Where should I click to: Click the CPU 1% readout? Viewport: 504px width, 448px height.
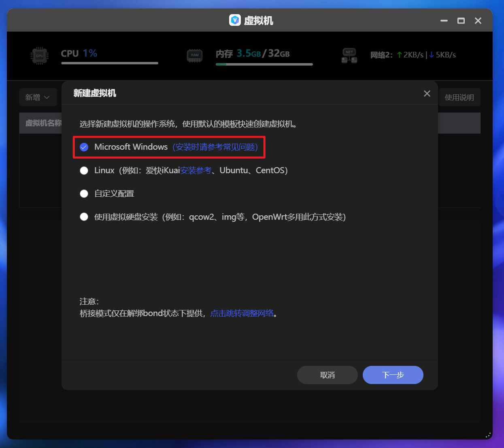[x=79, y=53]
